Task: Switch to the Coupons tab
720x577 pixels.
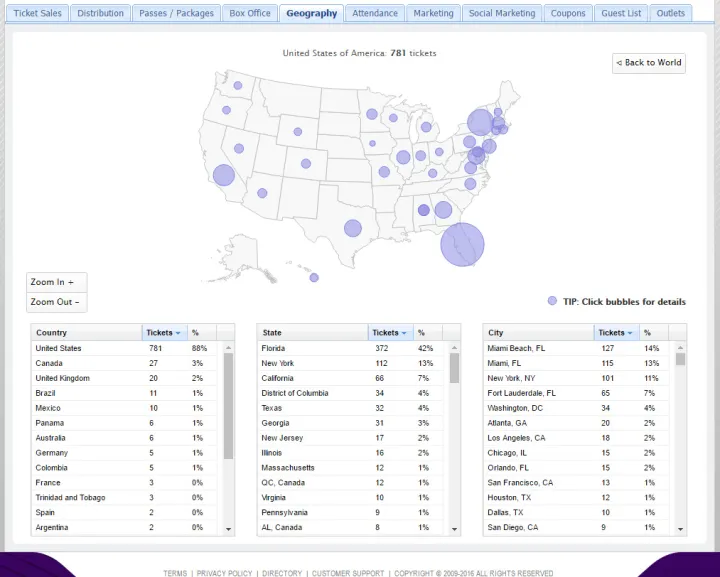Action: tap(568, 13)
